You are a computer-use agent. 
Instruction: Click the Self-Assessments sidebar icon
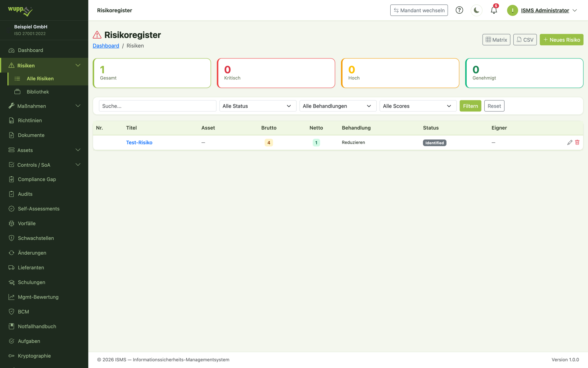11,209
